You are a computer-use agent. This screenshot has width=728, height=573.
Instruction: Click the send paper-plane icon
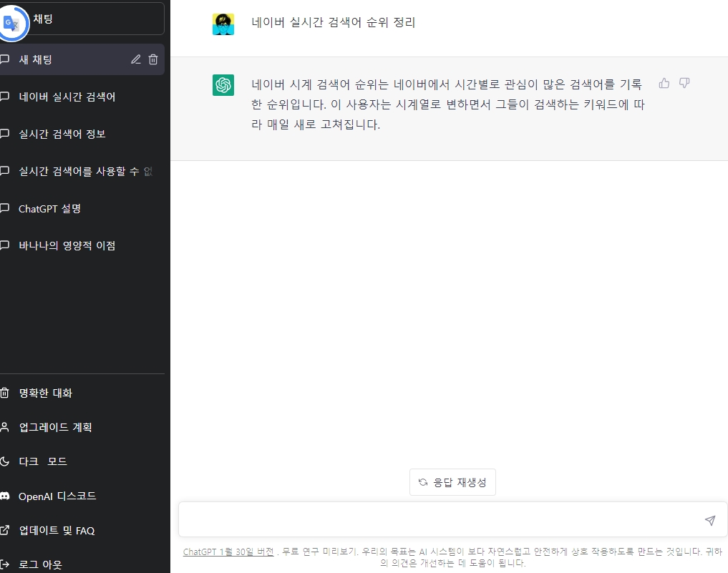tap(710, 520)
